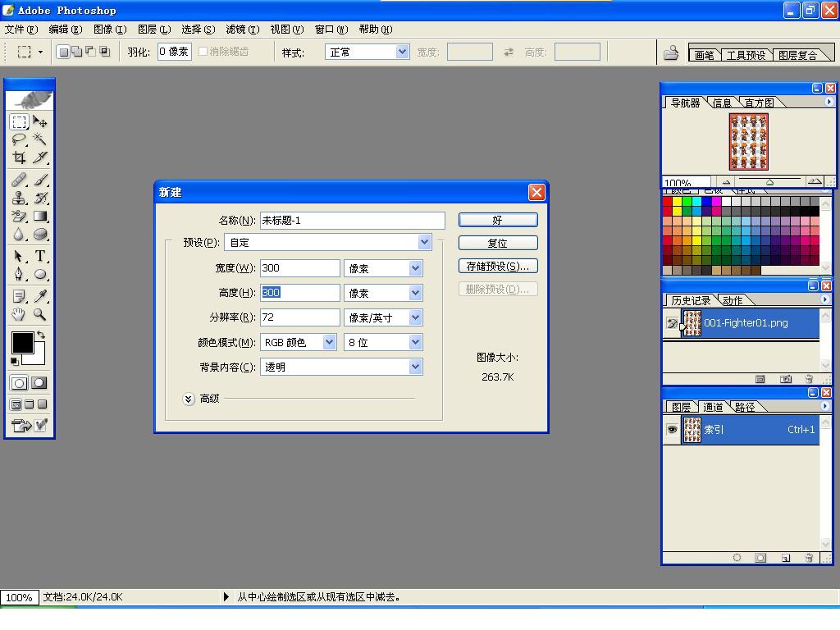
Task: Select the Slice tool
Action: [40, 157]
